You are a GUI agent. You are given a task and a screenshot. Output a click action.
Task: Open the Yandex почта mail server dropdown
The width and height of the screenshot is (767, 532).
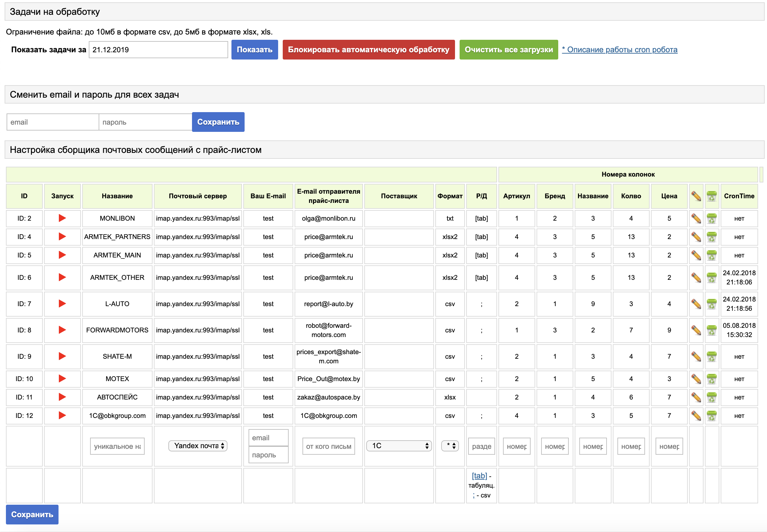click(x=198, y=446)
